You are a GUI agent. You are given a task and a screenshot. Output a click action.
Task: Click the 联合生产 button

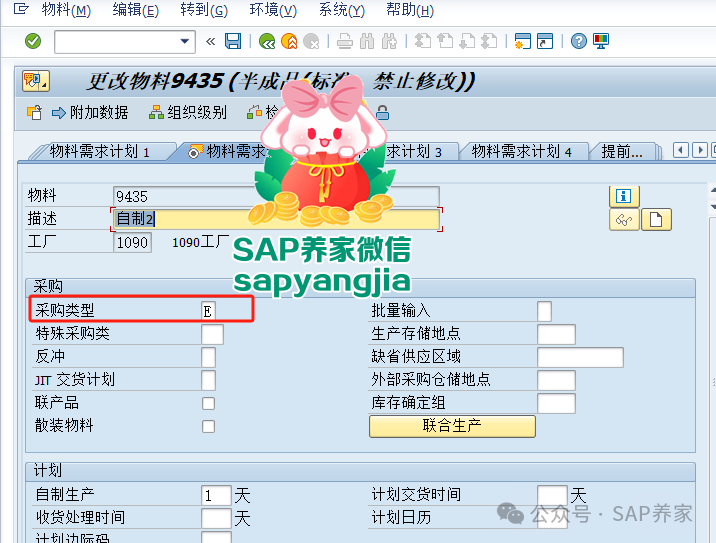(x=452, y=426)
